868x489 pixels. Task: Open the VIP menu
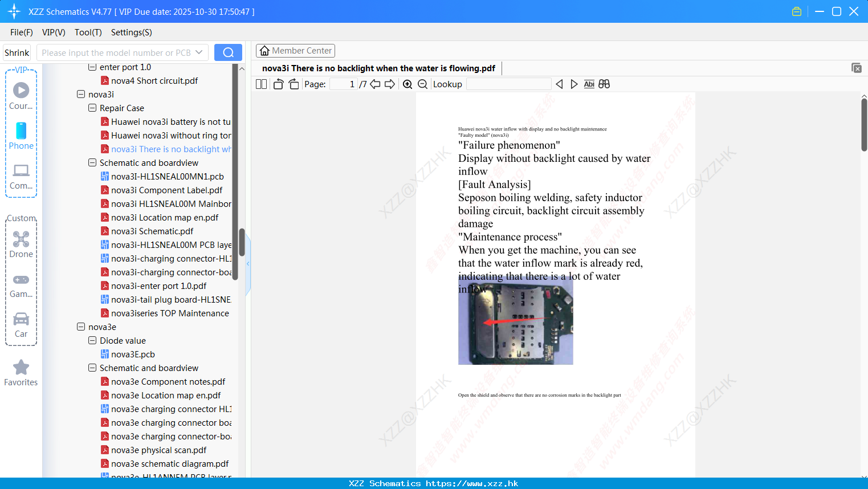point(54,32)
